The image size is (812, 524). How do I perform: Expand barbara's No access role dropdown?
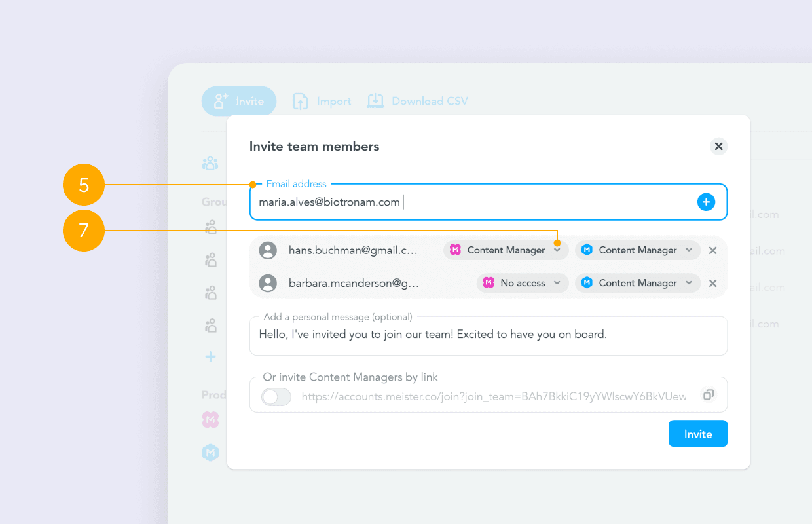(x=522, y=283)
